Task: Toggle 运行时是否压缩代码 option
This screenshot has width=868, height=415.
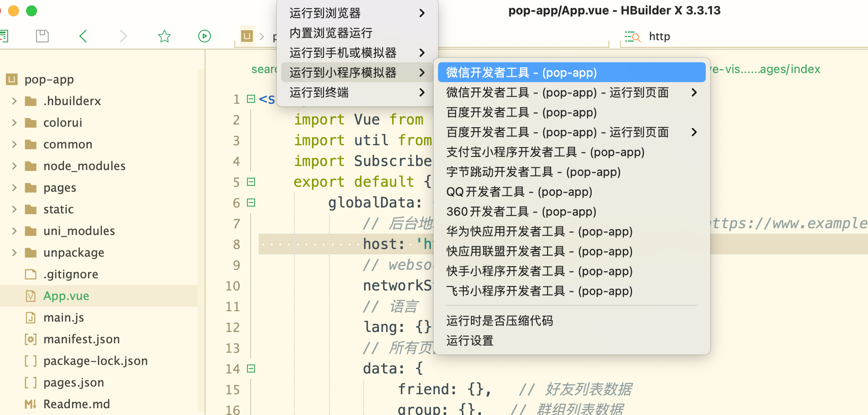Action: coord(571,321)
